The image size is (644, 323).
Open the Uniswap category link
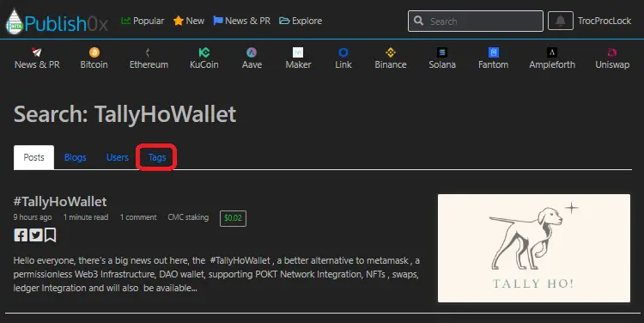pyautogui.click(x=612, y=64)
